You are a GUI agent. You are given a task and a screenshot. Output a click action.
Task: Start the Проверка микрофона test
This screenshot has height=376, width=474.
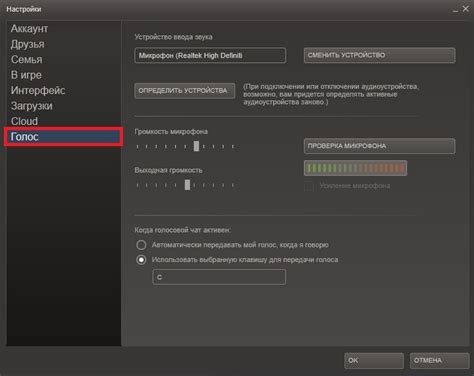coord(379,146)
